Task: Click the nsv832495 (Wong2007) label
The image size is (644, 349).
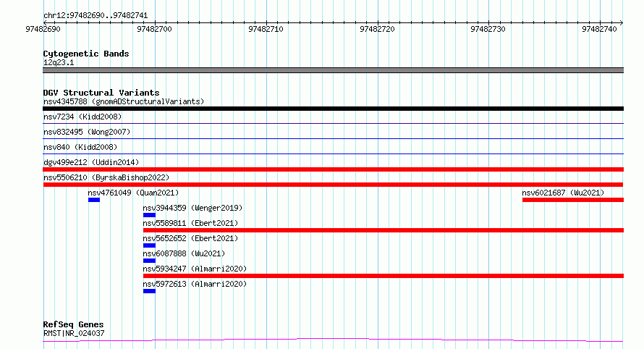Action: (x=87, y=132)
